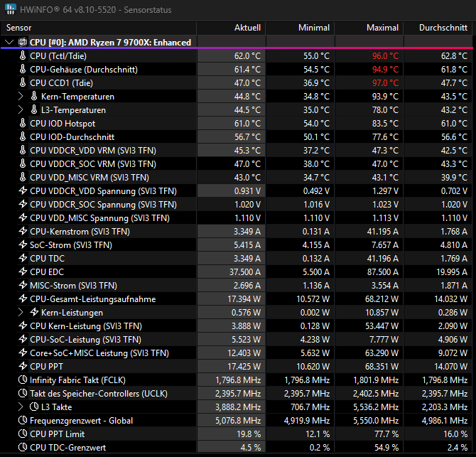Click thermometer icon of Kern-Temperaturen

(x=34, y=96)
